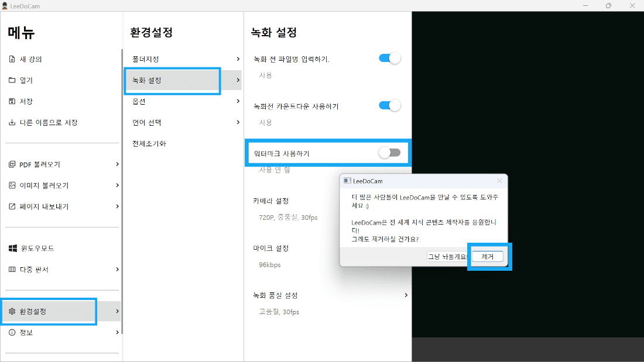Expand the 언어 선택 submenu arrow
This screenshot has height=362, width=644.
coord(238,122)
